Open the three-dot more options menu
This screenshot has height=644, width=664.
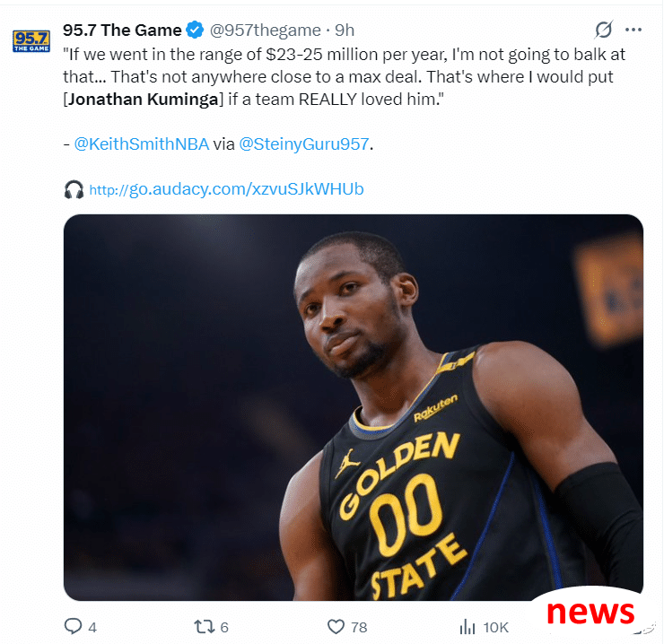click(x=633, y=30)
